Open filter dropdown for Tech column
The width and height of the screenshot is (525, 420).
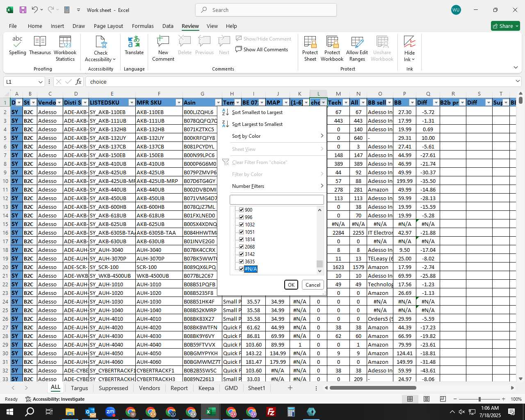(x=345, y=103)
